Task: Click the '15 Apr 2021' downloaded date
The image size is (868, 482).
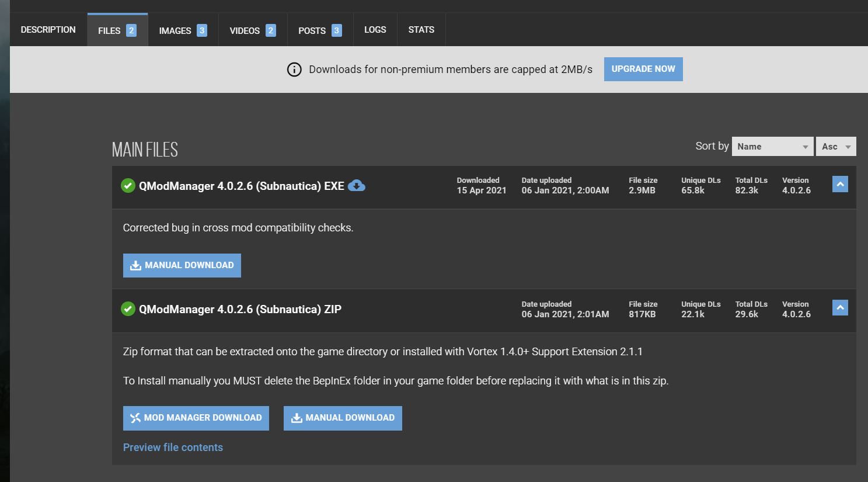Action: (x=482, y=190)
